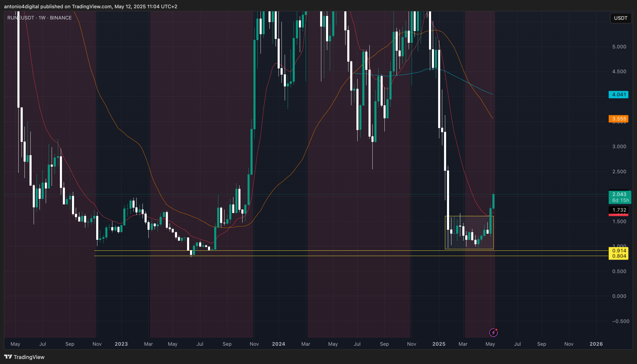The width and height of the screenshot is (637, 364).
Task: Click the 2.043 current price label
Action: click(x=620, y=197)
